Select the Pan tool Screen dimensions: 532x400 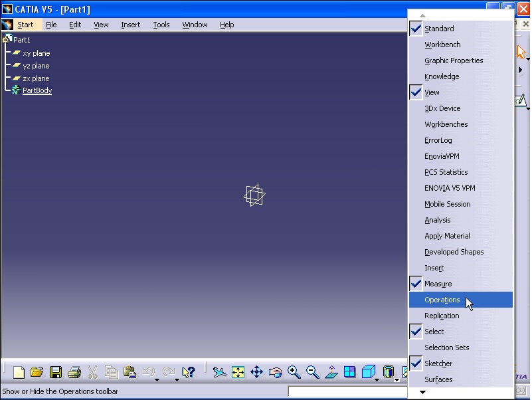point(257,372)
